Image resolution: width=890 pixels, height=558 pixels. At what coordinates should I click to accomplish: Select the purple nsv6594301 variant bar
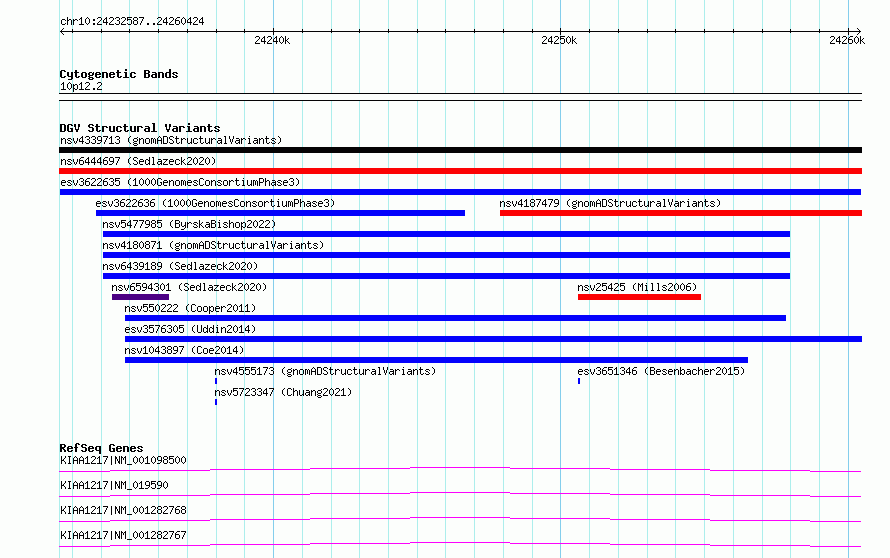140,297
